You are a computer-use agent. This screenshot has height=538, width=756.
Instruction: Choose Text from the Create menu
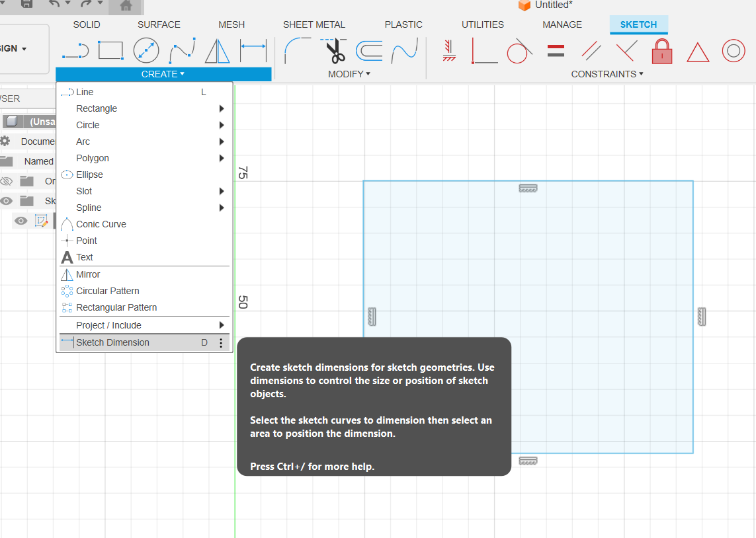click(x=144, y=257)
